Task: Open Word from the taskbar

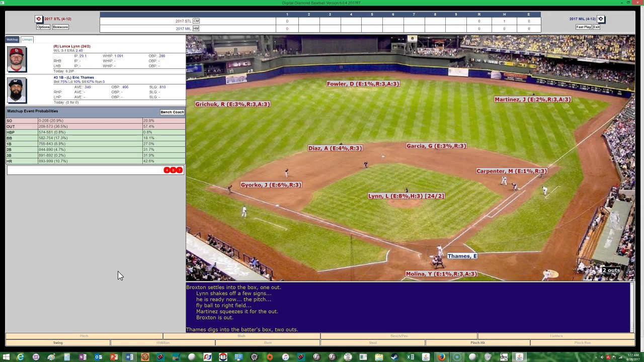Action: [x=129, y=357]
